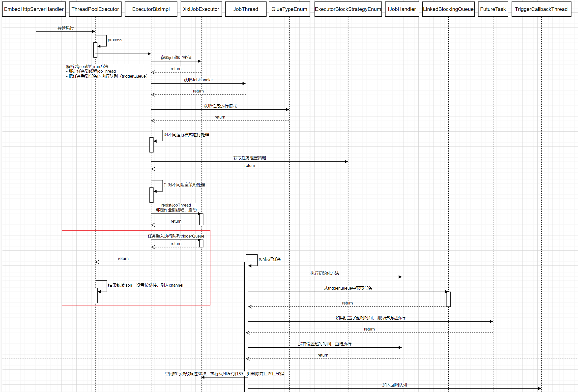
Task: Select the tall JobThread activation bar
Action: [246, 327]
